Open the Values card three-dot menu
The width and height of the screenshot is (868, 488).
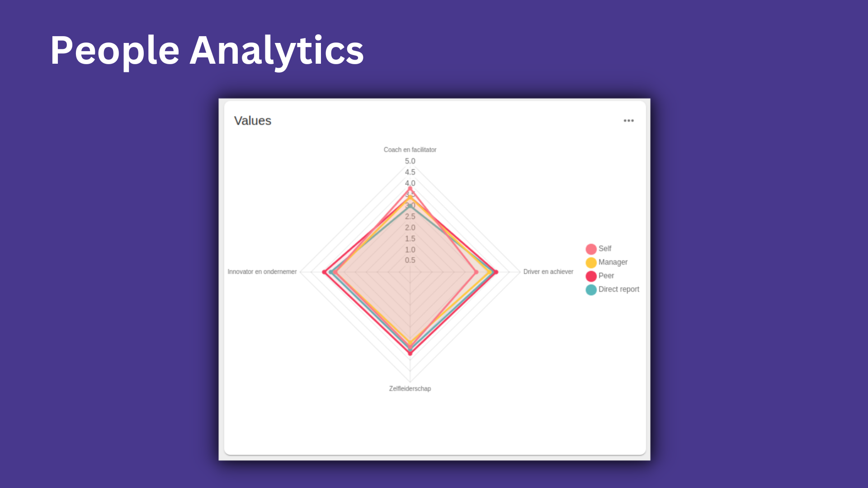click(x=628, y=121)
